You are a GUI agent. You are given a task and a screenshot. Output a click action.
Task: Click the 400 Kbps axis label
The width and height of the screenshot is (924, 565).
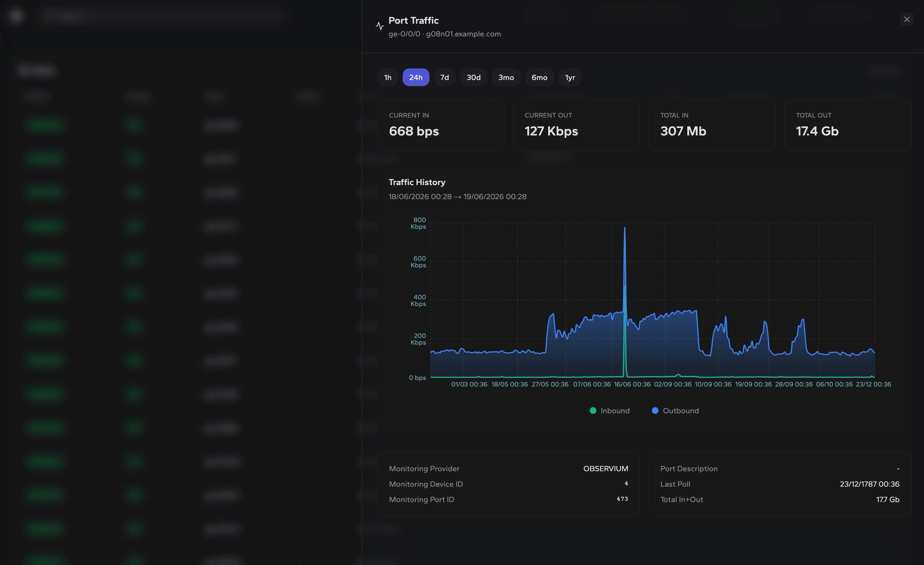coord(418,300)
